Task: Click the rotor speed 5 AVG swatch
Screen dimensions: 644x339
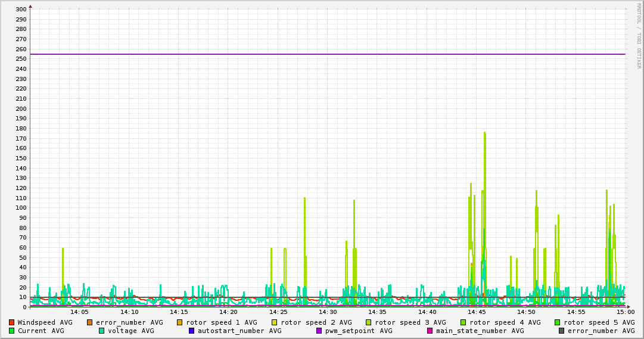Action: (558, 322)
